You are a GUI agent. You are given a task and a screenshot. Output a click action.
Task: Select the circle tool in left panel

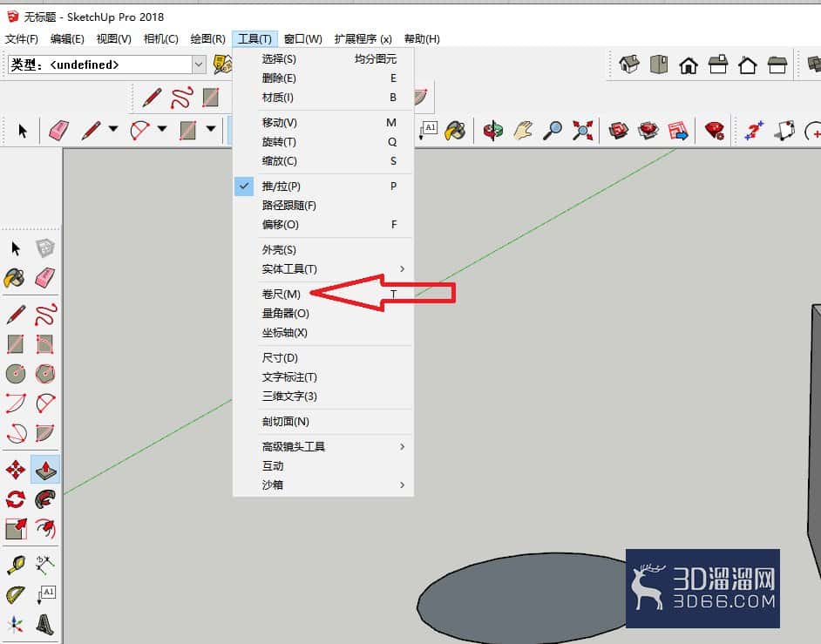(x=15, y=373)
